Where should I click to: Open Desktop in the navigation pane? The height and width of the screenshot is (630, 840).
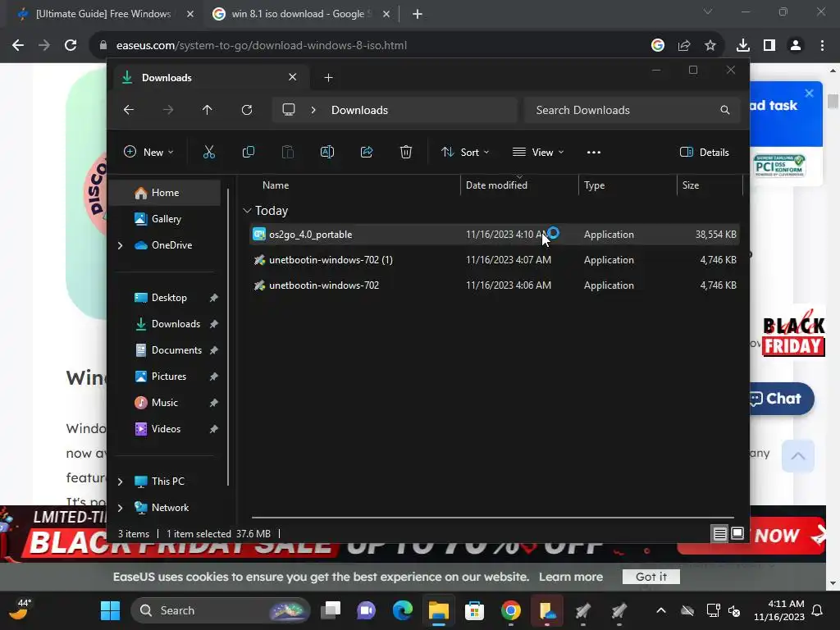169,298
